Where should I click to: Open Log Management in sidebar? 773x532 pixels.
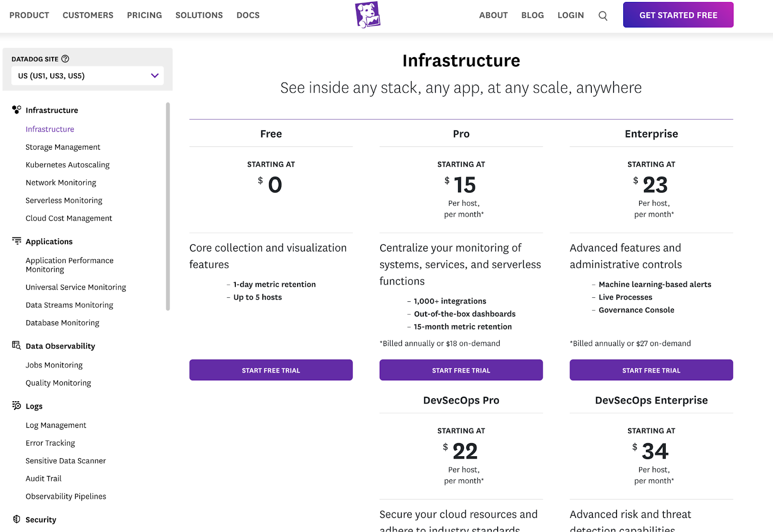coord(56,425)
